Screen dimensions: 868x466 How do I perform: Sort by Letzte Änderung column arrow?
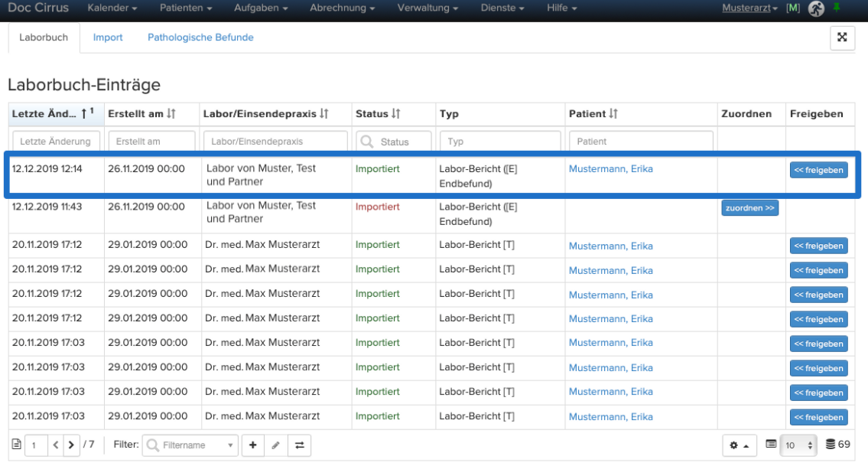pyautogui.click(x=83, y=113)
